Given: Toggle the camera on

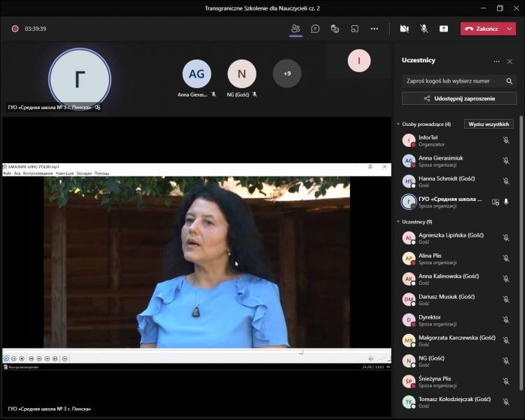Looking at the screenshot, I should (x=404, y=29).
